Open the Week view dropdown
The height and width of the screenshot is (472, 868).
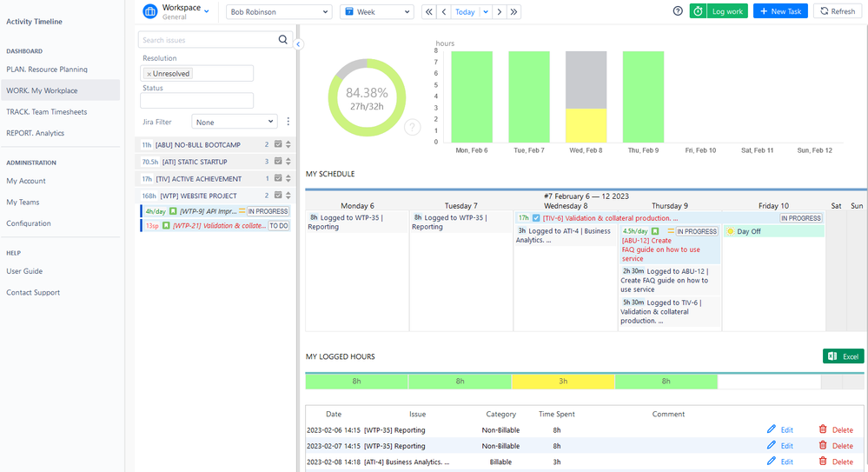(377, 11)
